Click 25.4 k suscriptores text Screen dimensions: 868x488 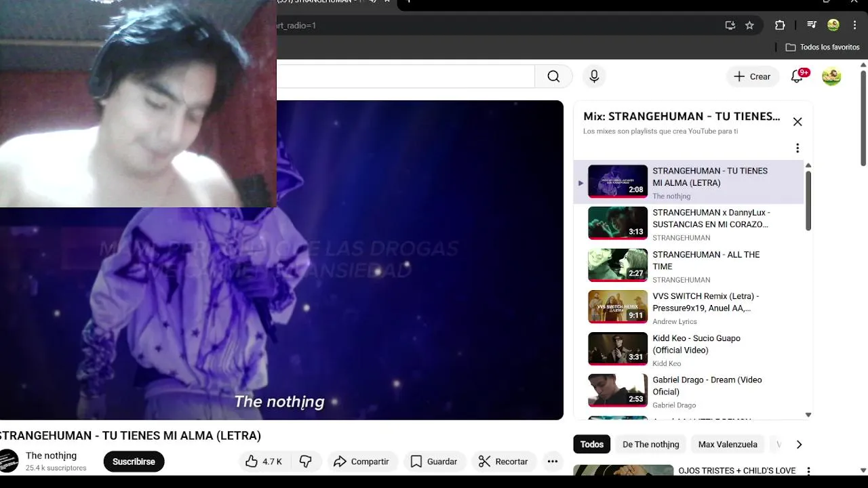click(56, 468)
